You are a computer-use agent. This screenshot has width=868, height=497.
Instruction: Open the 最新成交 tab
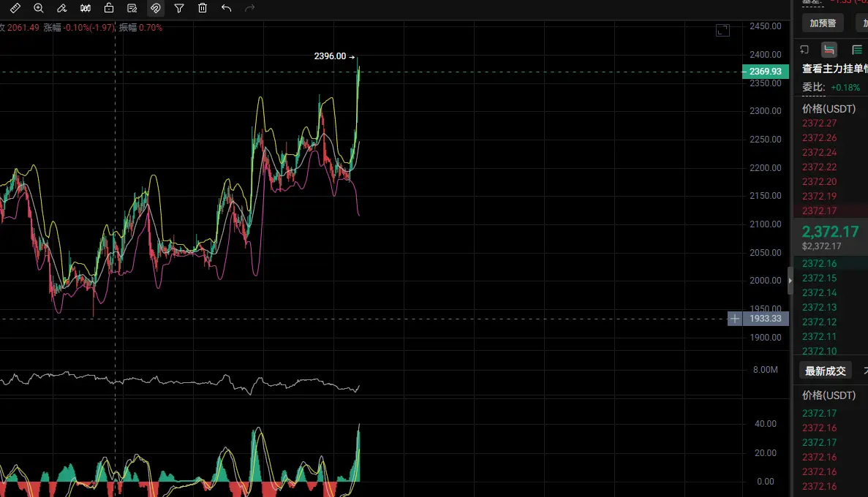point(826,371)
